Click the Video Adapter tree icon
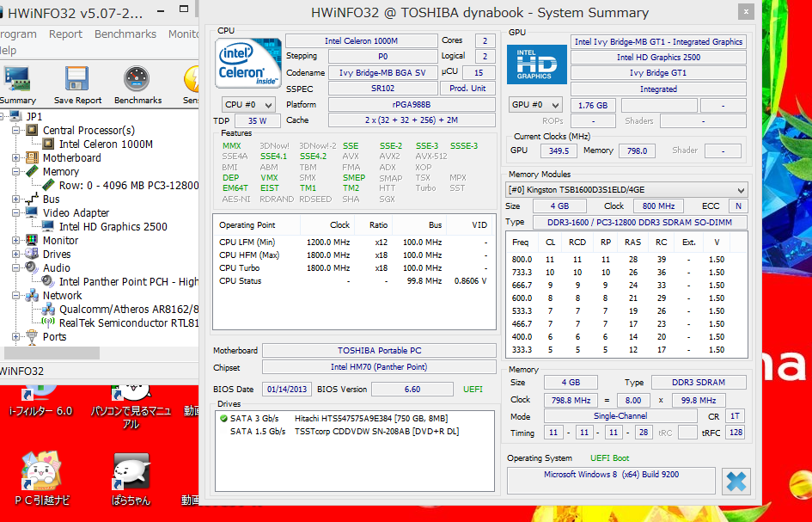This screenshot has width=812, height=522. point(32,212)
